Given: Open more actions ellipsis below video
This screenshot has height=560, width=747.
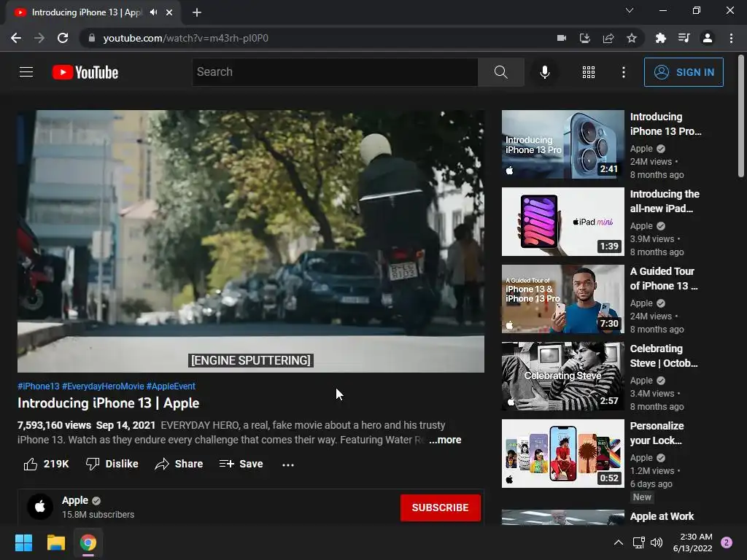Looking at the screenshot, I should 288,464.
